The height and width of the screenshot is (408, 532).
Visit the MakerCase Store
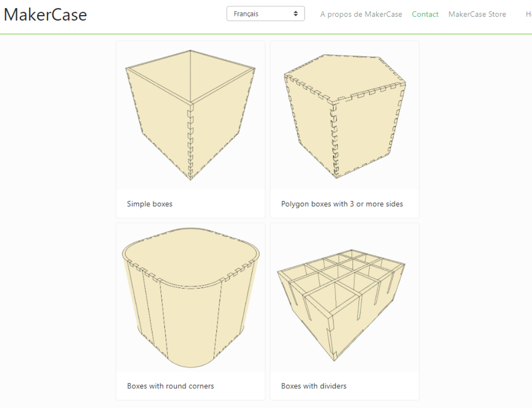pyautogui.click(x=477, y=14)
